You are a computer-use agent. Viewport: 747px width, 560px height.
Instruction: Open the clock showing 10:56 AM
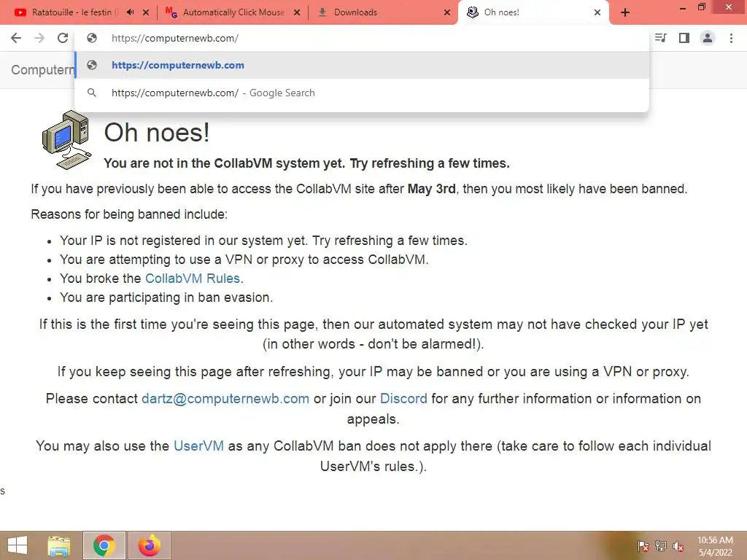click(x=715, y=546)
